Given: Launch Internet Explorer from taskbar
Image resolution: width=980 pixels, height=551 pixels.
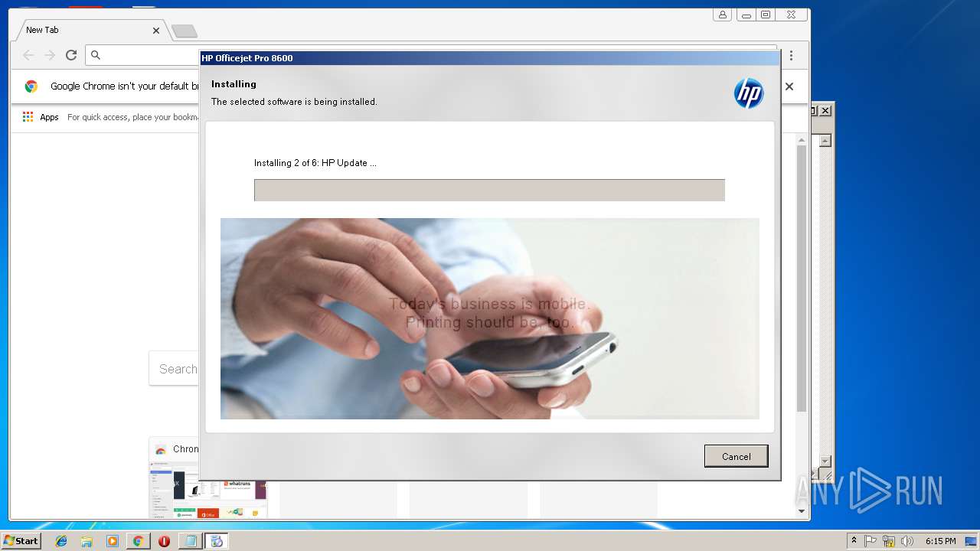Looking at the screenshot, I should pos(61,541).
